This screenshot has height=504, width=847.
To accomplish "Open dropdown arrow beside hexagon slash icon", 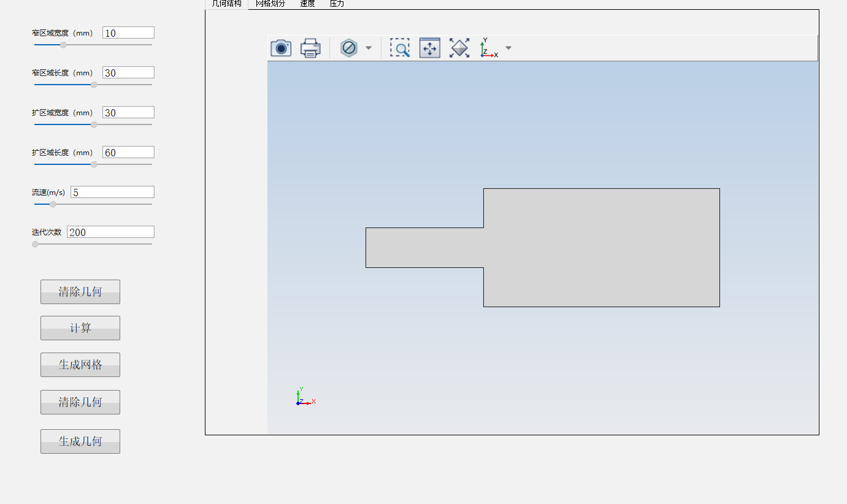I will click(x=369, y=48).
